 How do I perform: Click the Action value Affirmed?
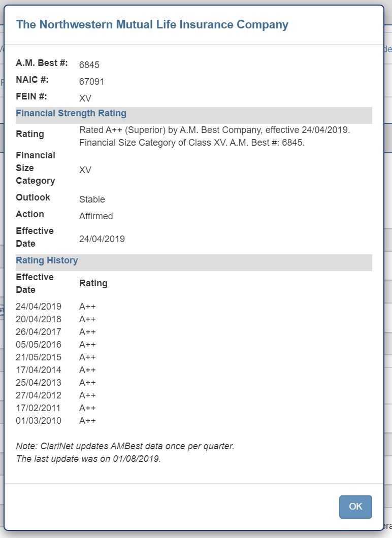coord(96,216)
